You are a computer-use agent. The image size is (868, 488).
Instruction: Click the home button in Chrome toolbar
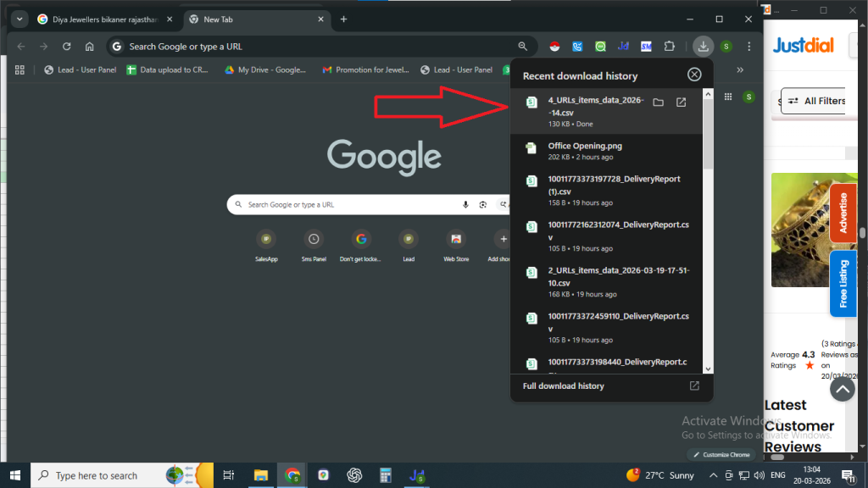click(x=89, y=47)
